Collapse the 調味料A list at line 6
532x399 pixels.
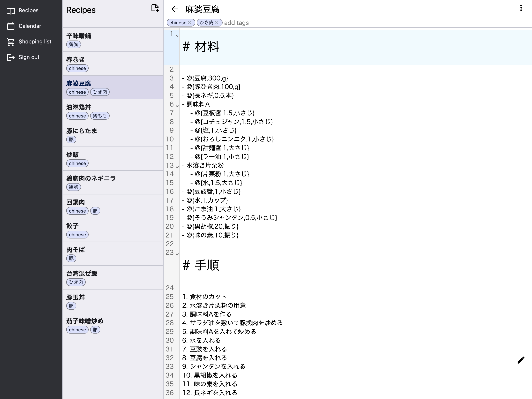pos(177,106)
